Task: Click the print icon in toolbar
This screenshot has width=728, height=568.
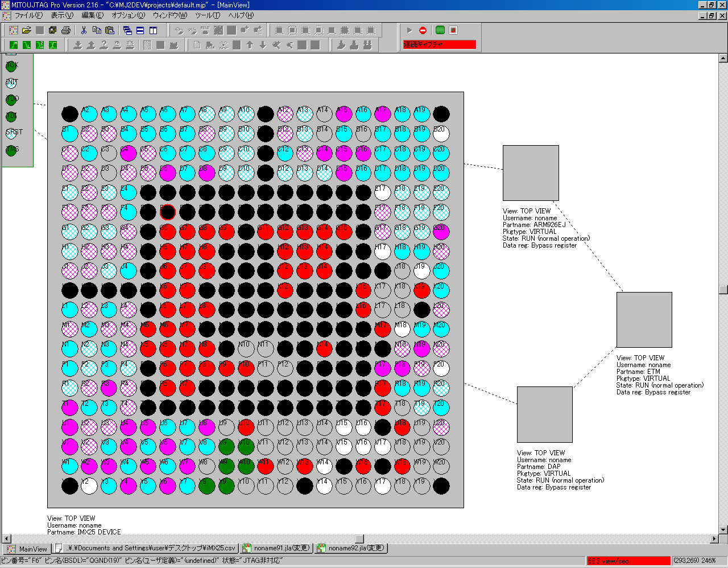Action: point(66,30)
